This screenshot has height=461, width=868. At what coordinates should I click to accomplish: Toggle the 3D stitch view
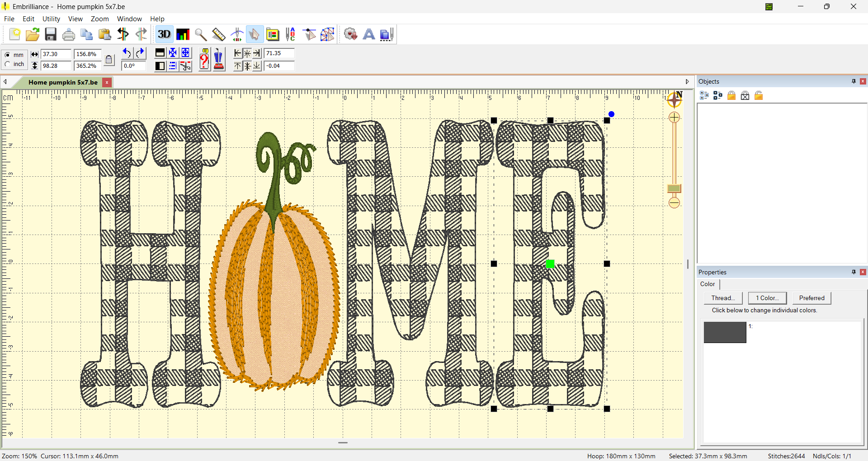tap(164, 34)
